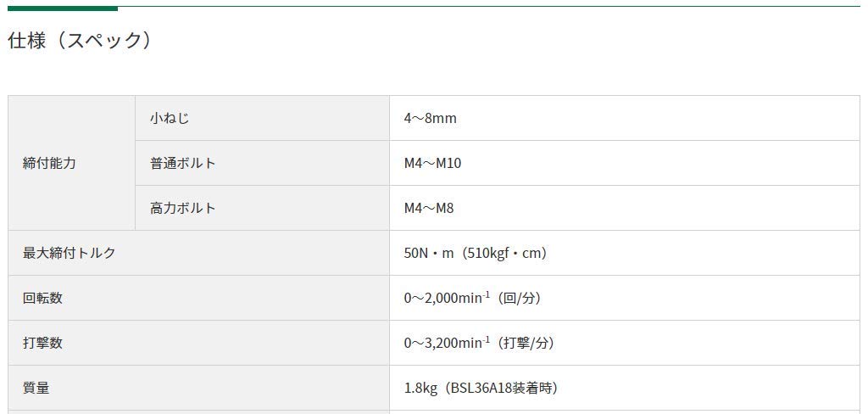The image size is (868, 414).
Task: Select the 1.8kg (BSL36A18装着時) value
Action: coord(481,388)
